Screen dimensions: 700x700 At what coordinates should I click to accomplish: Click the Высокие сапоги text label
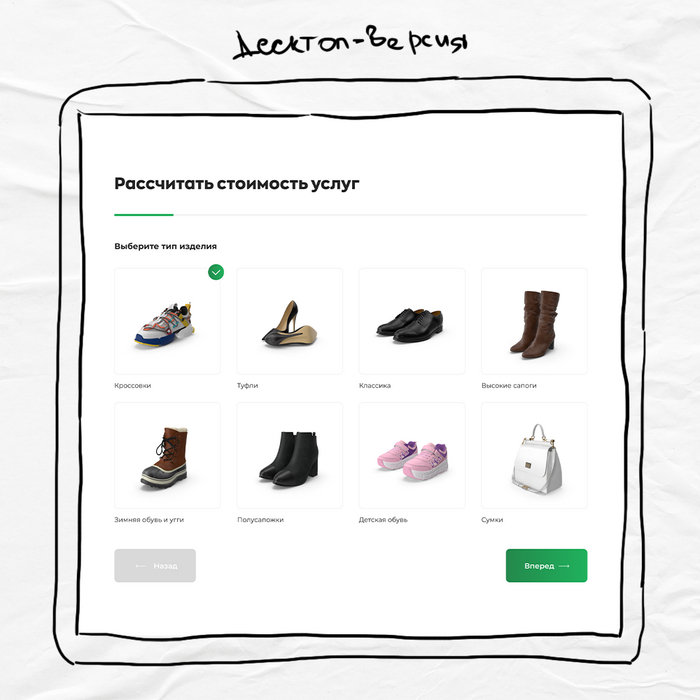coord(509,385)
